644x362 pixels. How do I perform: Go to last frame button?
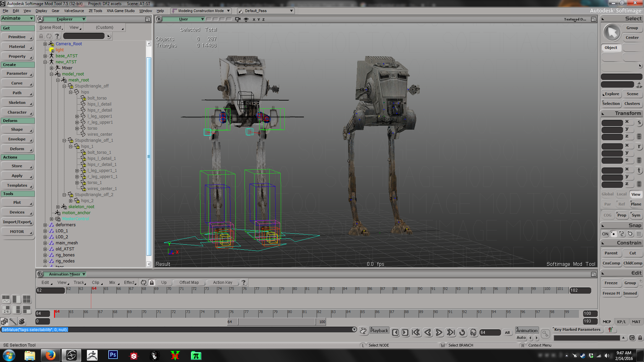click(451, 333)
